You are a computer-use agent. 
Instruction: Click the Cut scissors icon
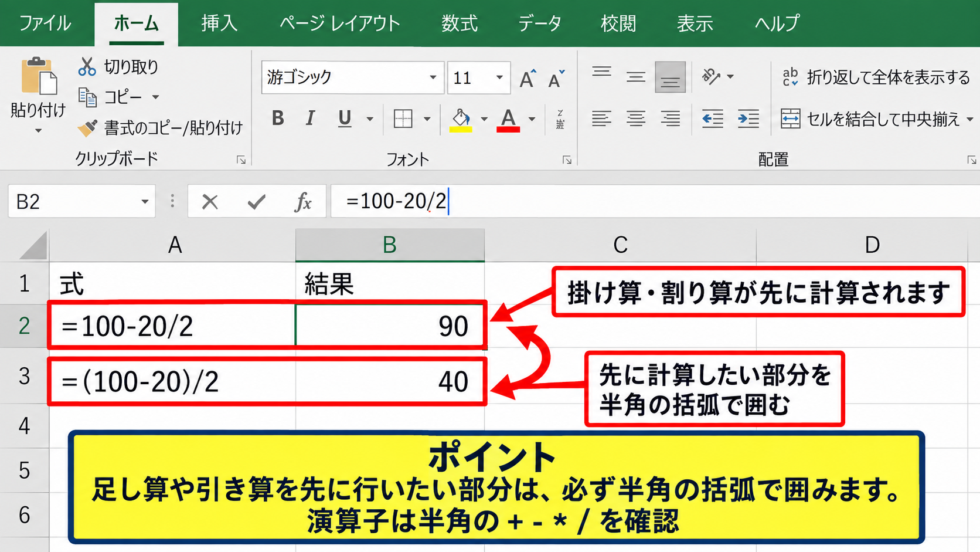[87, 66]
